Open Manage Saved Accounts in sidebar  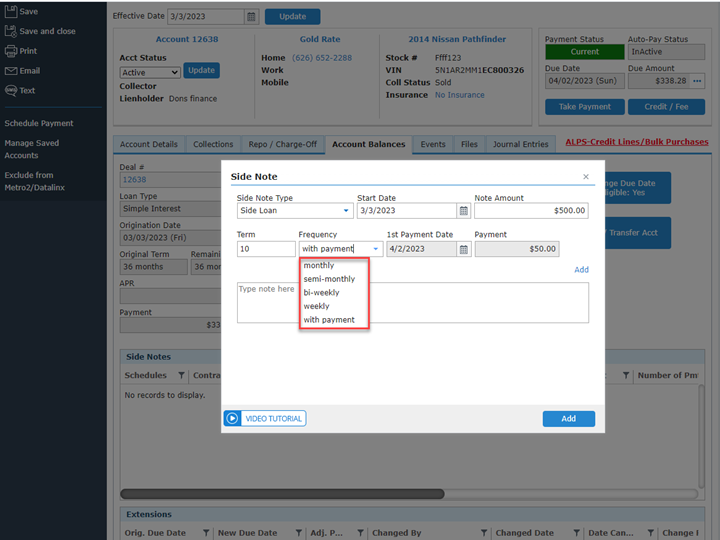pos(32,149)
